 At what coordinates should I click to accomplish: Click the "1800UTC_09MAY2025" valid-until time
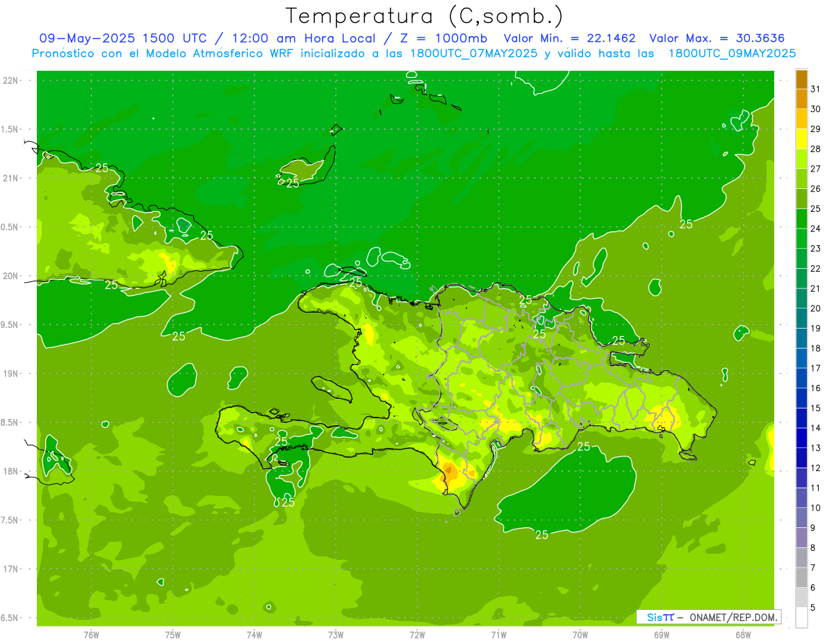coord(732,53)
